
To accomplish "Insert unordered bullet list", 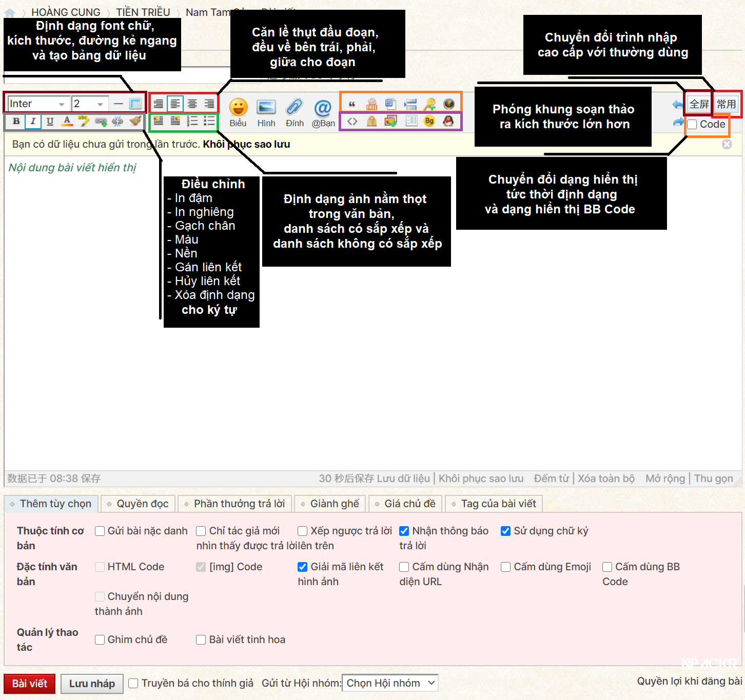I will pyautogui.click(x=209, y=121).
